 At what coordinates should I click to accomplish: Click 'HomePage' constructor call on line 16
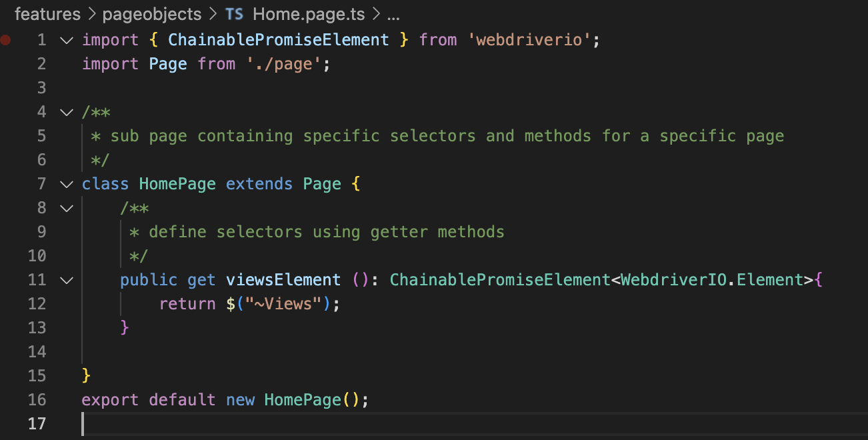click(303, 400)
